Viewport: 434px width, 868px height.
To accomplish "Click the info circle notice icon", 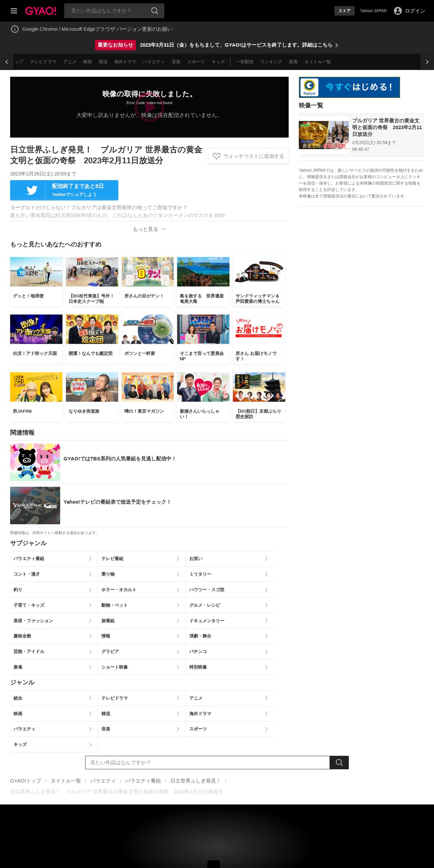I will [15, 29].
